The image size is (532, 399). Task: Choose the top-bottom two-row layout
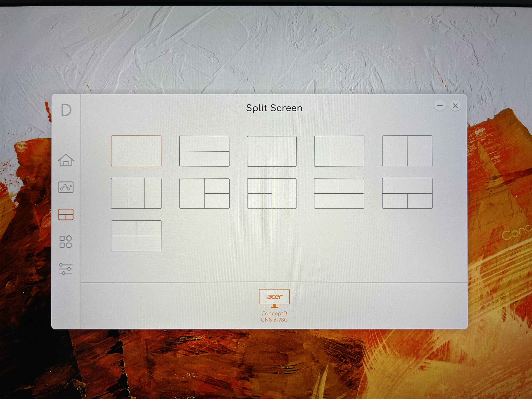tap(204, 151)
